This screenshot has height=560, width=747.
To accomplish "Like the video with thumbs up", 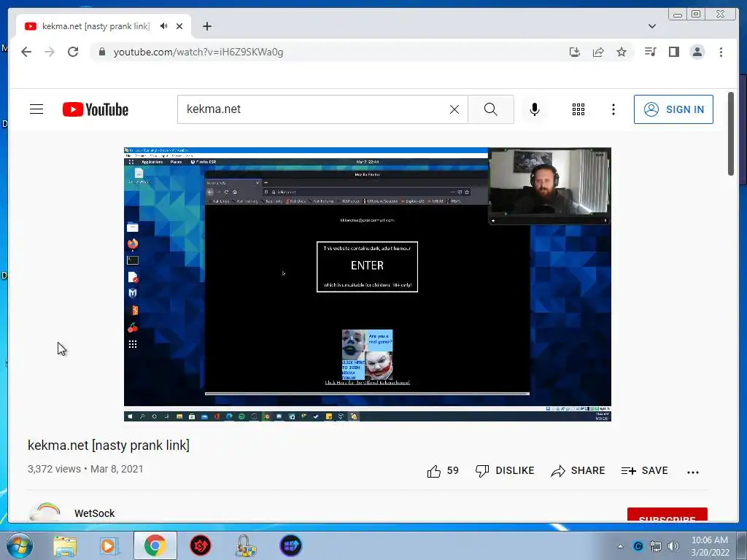I will pos(443,471).
